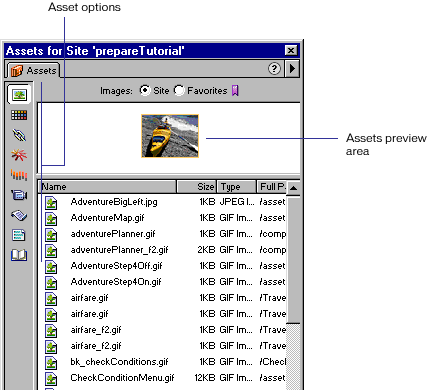
Task: Show the URLs asset category
Action: (x=19, y=135)
